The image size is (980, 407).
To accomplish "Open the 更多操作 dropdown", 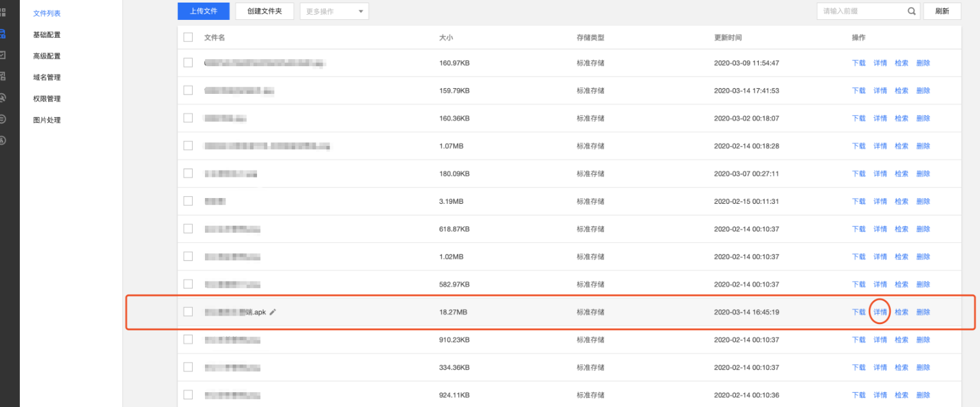I will [334, 12].
